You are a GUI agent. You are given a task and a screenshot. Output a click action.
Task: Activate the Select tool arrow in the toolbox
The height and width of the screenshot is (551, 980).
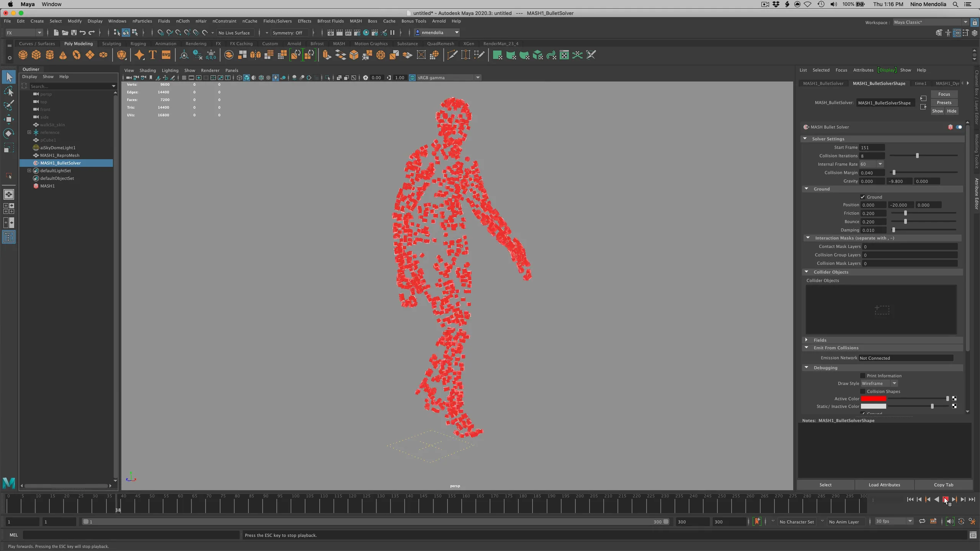[9, 77]
